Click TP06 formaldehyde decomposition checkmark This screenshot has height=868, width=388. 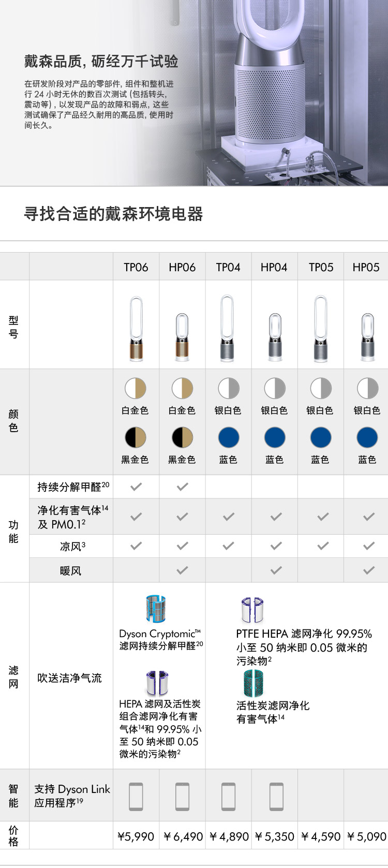(136, 487)
